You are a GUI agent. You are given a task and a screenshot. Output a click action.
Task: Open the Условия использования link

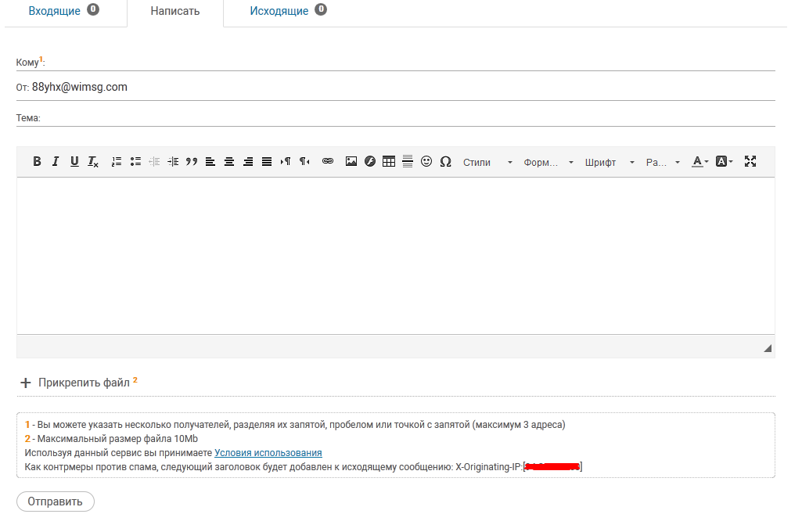[268, 453]
